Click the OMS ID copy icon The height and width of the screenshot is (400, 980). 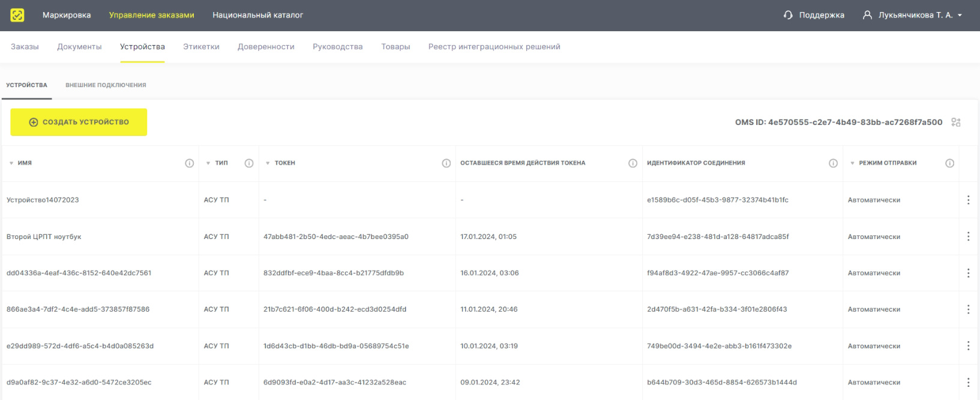[956, 123]
